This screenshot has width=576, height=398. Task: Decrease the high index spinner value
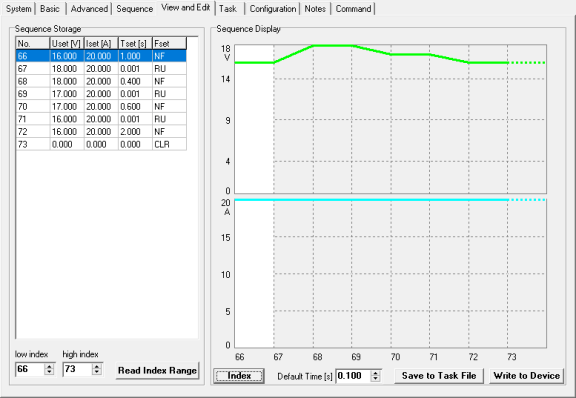coord(97,372)
